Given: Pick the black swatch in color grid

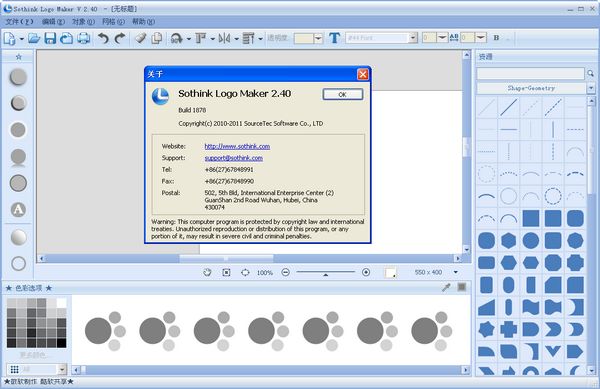Looking at the screenshot, I should [x=61, y=342].
